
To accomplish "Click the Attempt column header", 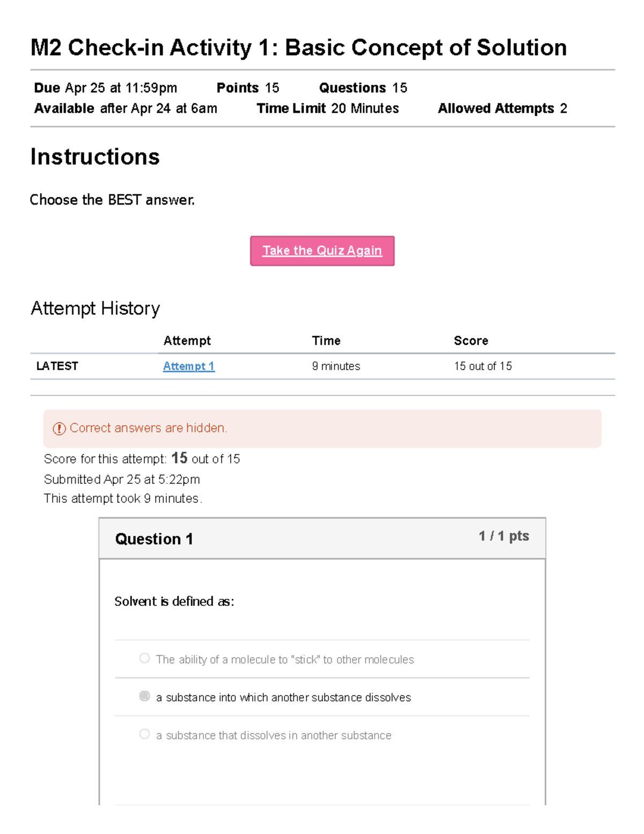I will (187, 340).
